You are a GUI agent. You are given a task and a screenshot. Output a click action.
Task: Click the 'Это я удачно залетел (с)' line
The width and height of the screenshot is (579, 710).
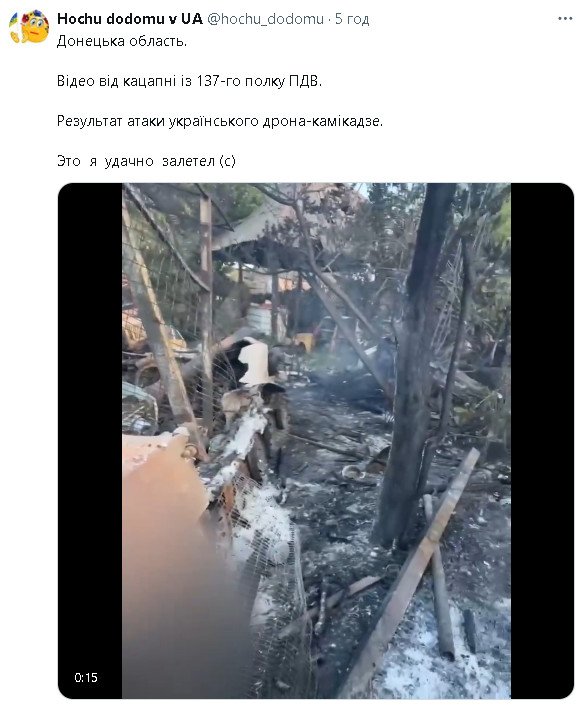pyautogui.click(x=146, y=161)
